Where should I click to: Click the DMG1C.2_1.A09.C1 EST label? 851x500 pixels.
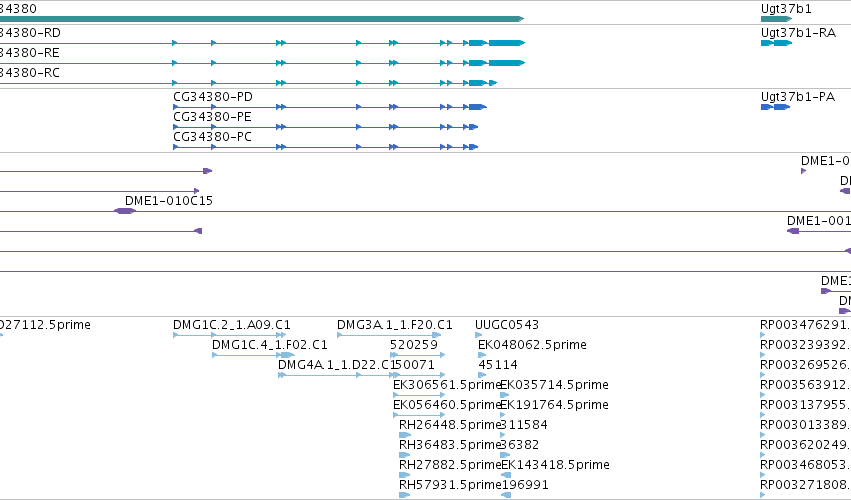(232, 325)
